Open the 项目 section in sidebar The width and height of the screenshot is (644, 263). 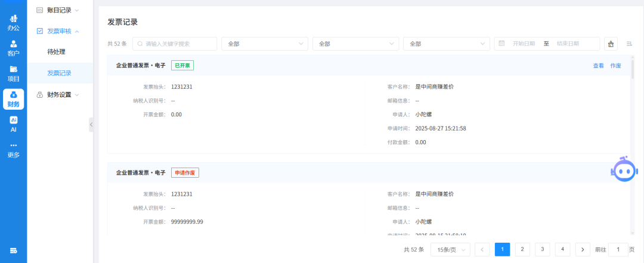pyautogui.click(x=14, y=73)
